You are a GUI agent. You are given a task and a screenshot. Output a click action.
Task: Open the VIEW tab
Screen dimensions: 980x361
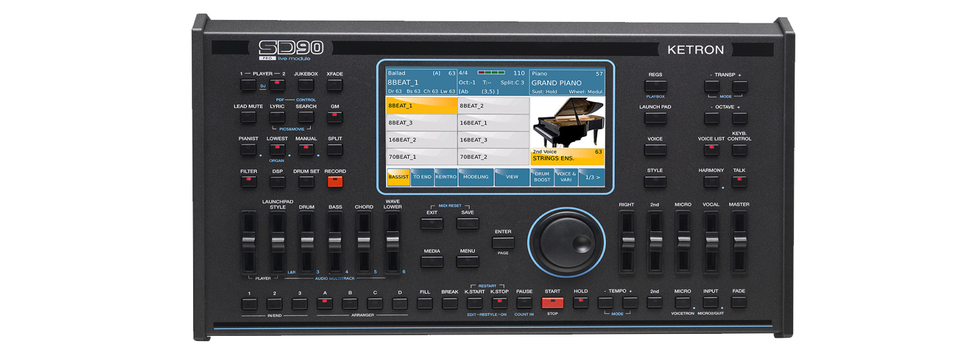point(512,177)
